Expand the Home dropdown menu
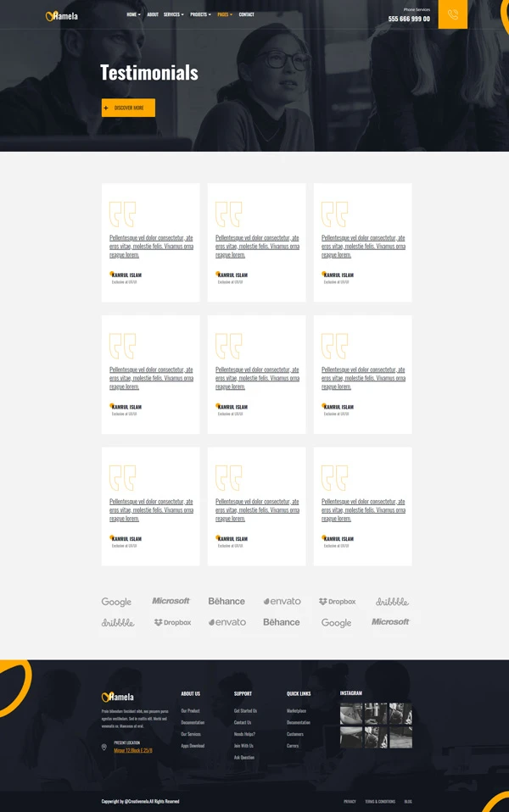 [133, 14]
